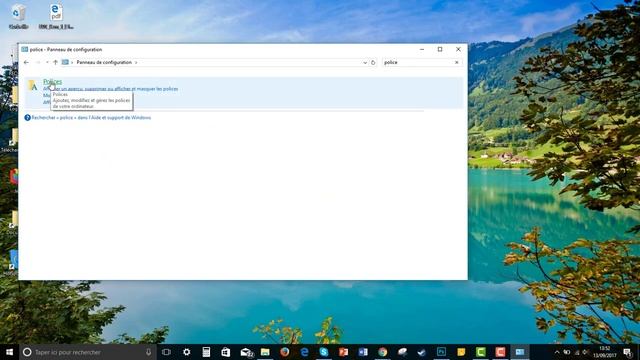The image size is (640, 360).
Task: Open the Windows Help and Support search link
Action: [x=91, y=118]
